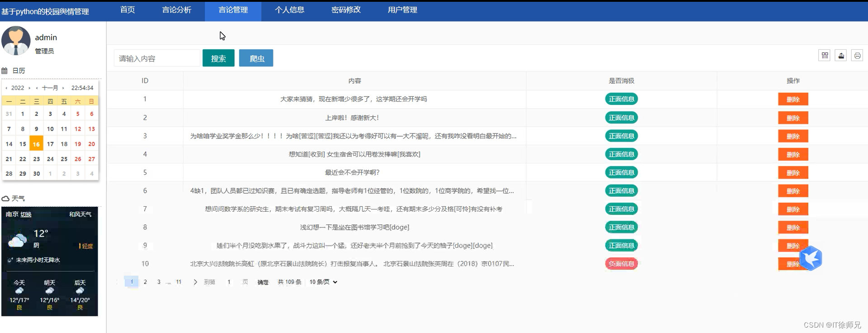Open the column filter grid icon
Screen dimensions: 868x333
tap(825, 56)
